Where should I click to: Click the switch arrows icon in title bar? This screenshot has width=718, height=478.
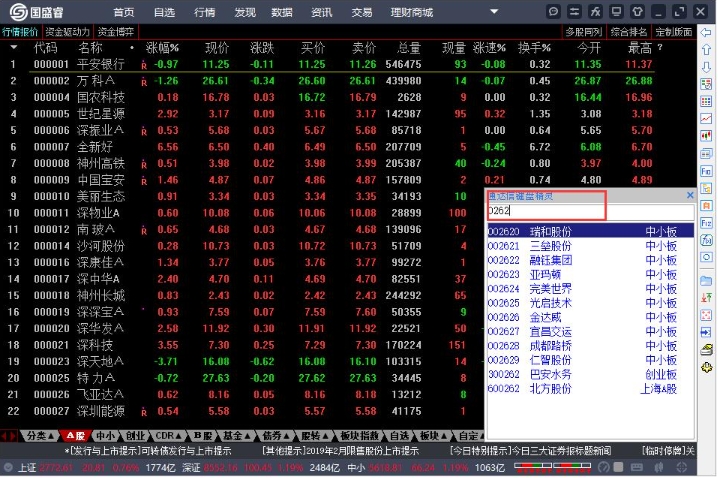(574, 11)
